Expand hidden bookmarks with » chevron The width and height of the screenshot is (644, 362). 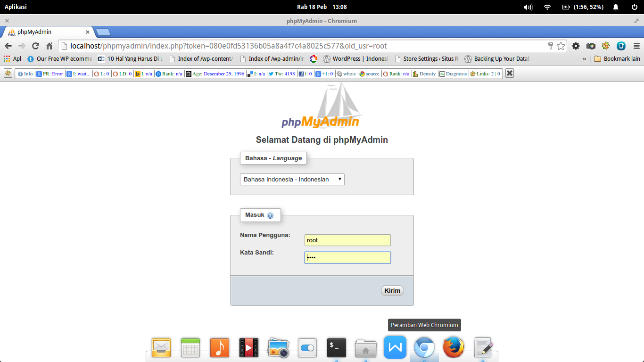(x=585, y=59)
